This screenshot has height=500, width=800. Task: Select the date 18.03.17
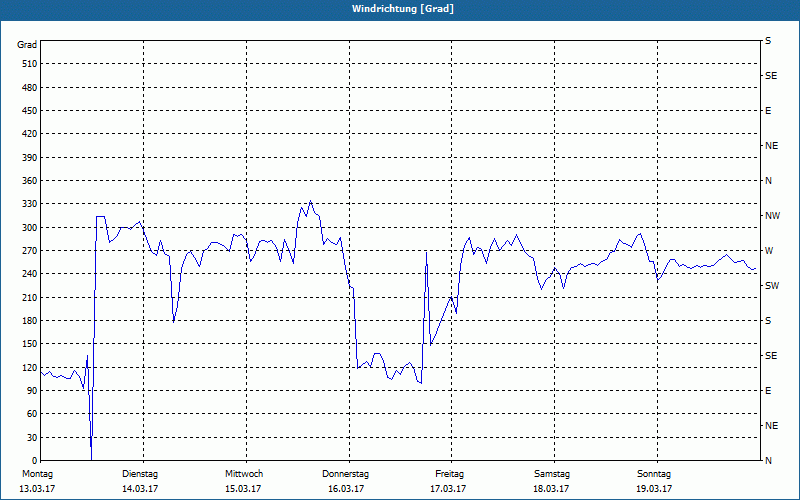click(x=551, y=489)
